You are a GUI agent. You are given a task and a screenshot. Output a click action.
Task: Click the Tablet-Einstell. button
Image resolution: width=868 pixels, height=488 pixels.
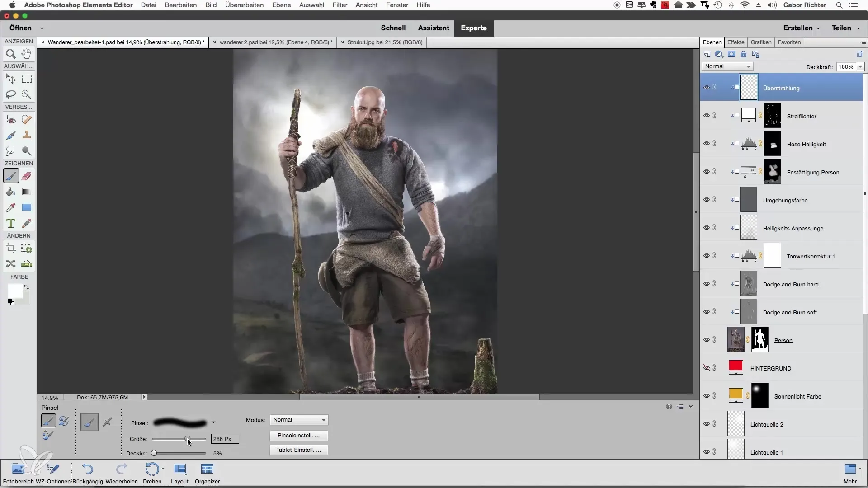(x=298, y=450)
